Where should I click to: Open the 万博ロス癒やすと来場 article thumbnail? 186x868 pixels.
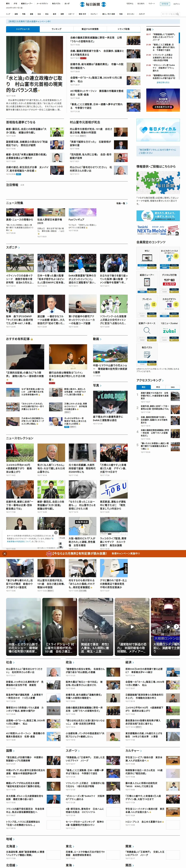pyautogui.click(x=114, y=453)
